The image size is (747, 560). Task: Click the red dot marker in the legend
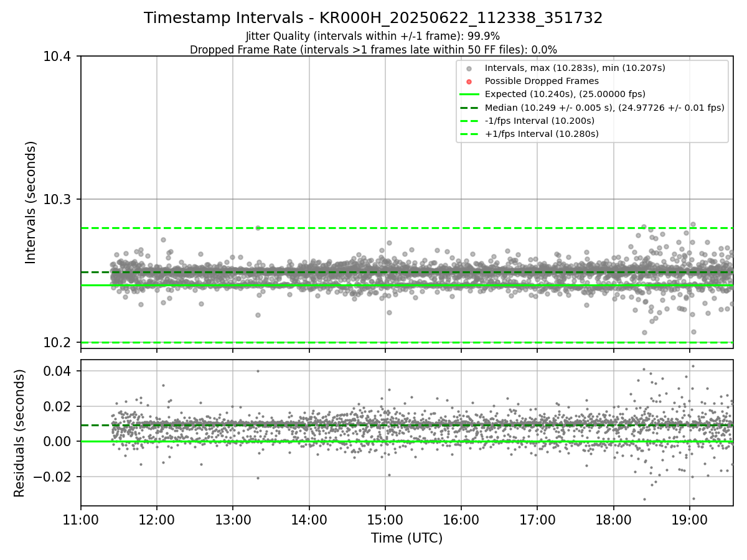pyautogui.click(x=469, y=82)
